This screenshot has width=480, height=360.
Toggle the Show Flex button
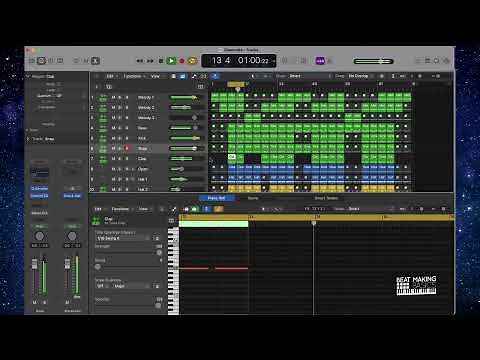tap(203, 76)
